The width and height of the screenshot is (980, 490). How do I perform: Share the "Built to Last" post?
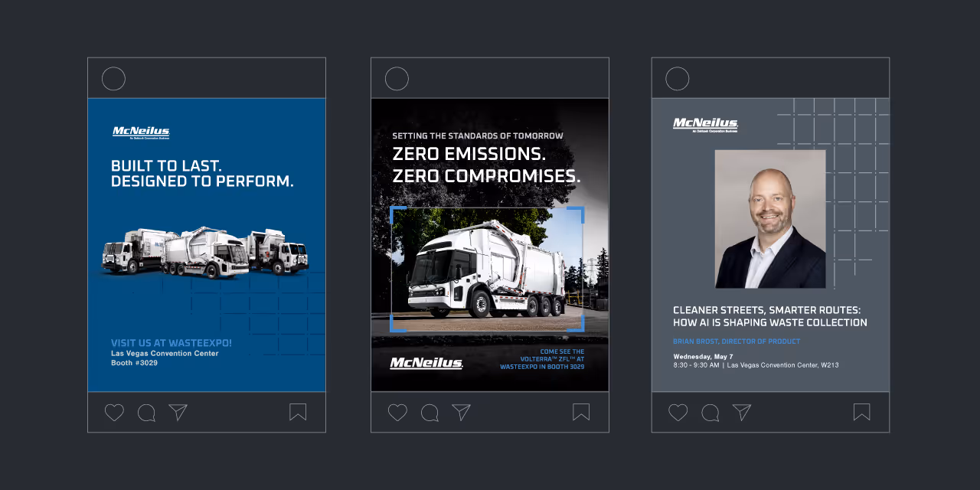[x=178, y=412]
